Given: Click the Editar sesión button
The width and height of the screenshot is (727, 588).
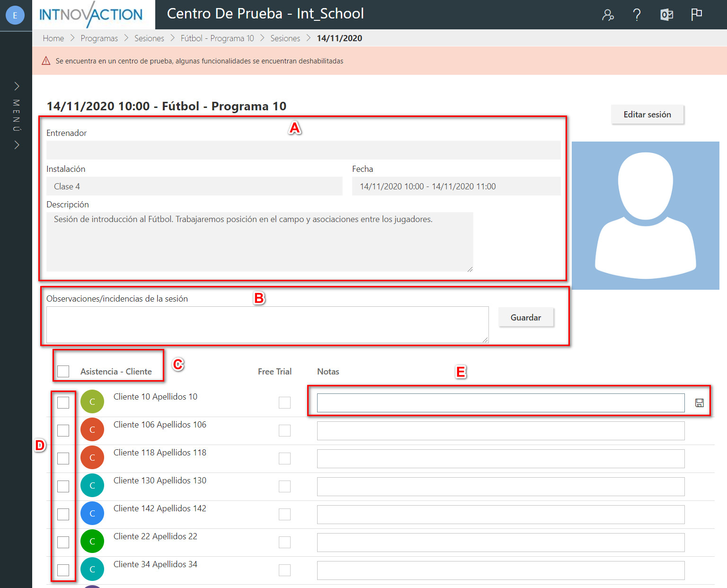Looking at the screenshot, I should (647, 114).
